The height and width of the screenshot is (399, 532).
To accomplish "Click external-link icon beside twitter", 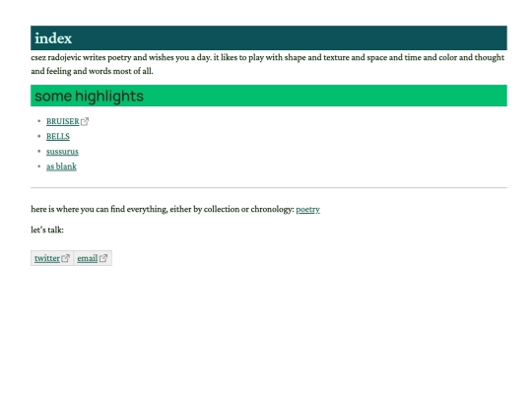I will (65, 258).
